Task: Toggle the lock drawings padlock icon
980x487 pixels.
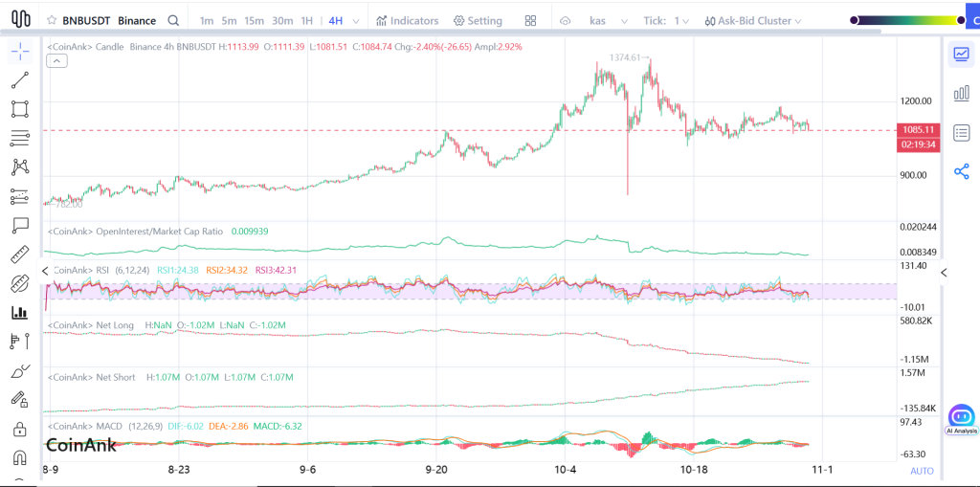Action: 19,429
